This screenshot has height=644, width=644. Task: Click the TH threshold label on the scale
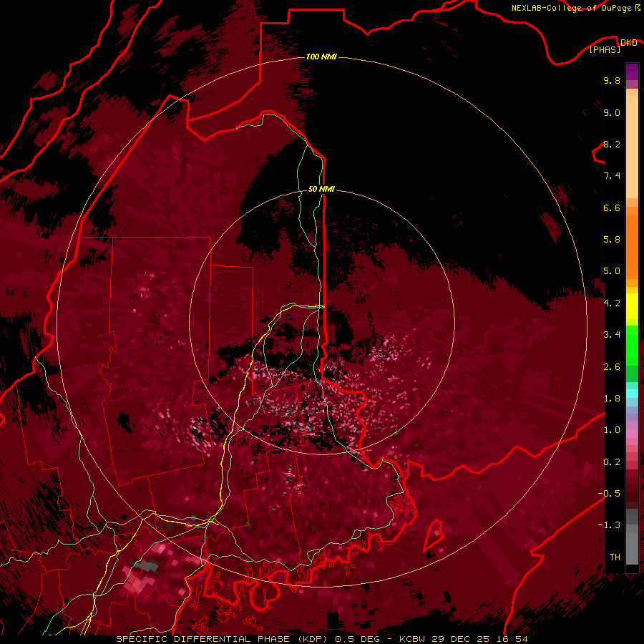point(615,557)
